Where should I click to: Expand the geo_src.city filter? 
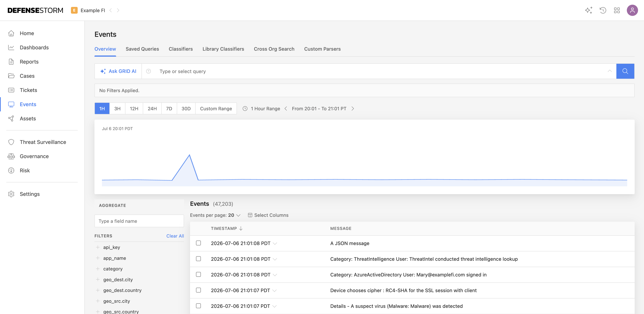coord(98,301)
